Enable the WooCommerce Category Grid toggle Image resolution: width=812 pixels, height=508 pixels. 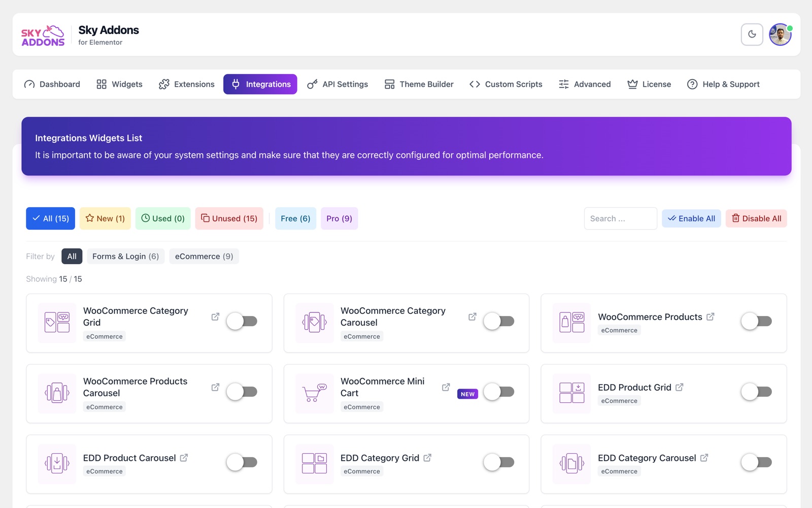(242, 321)
